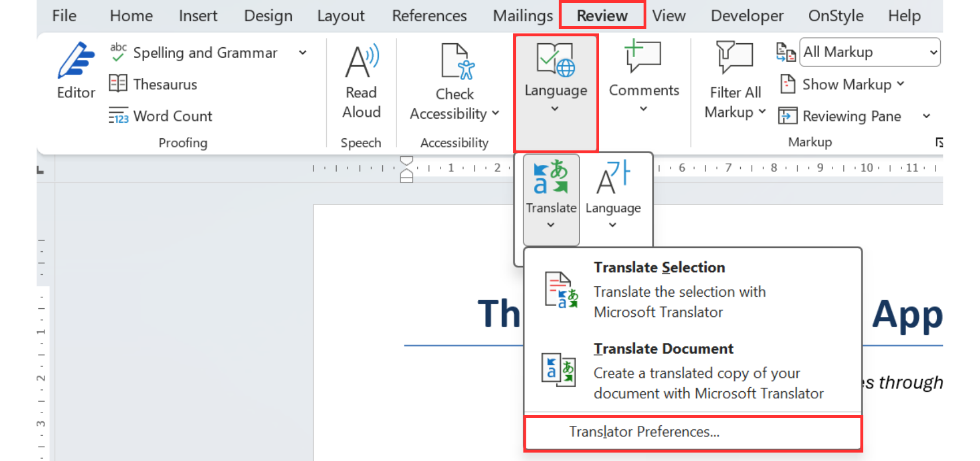Open Translator Preferences...
The width and height of the screenshot is (980, 461).
tap(693, 432)
